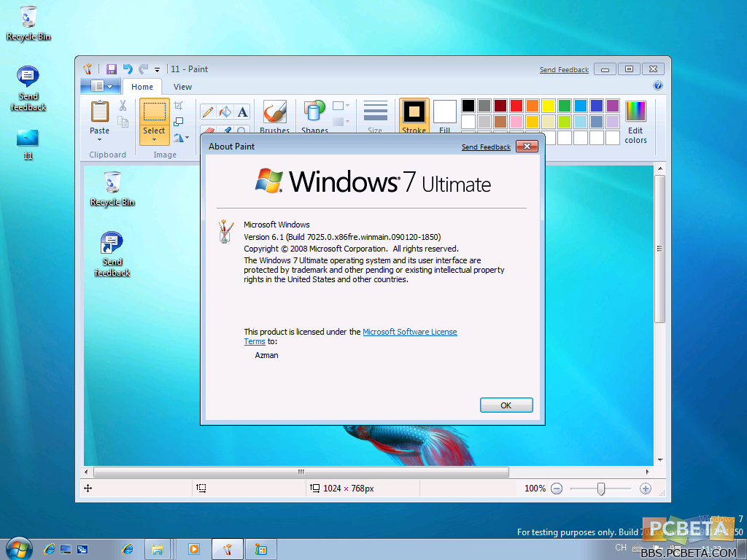747x560 pixels.
Task: Expand the Select dropdown arrow
Action: click(154, 139)
